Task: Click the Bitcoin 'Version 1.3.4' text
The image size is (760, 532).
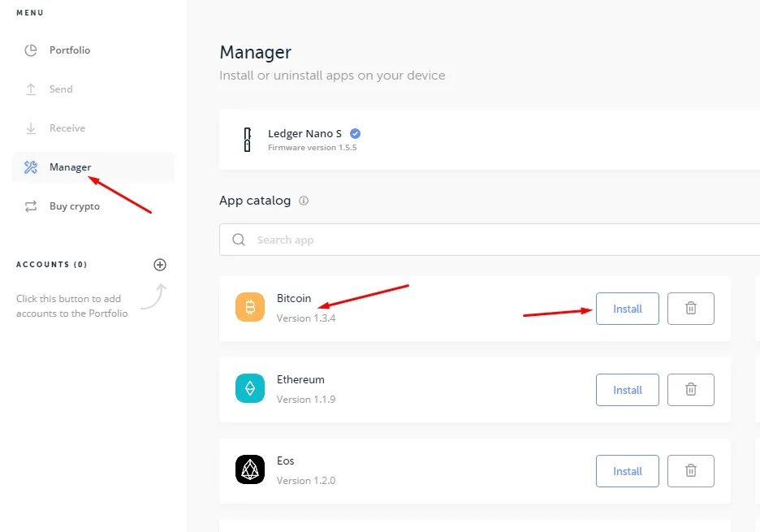Action: [306, 318]
